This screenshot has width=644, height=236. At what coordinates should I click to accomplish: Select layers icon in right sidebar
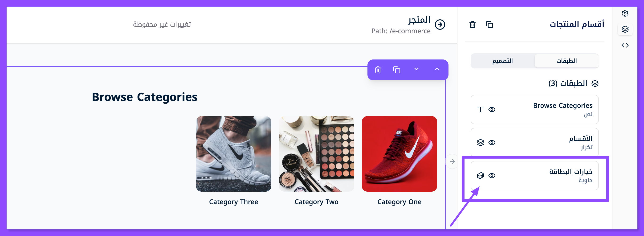click(625, 29)
